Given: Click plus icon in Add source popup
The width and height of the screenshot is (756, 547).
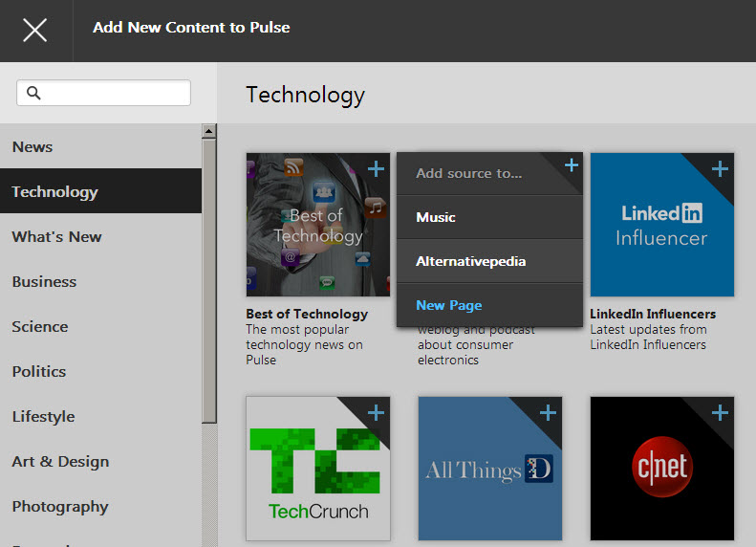Looking at the screenshot, I should click(572, 165).
